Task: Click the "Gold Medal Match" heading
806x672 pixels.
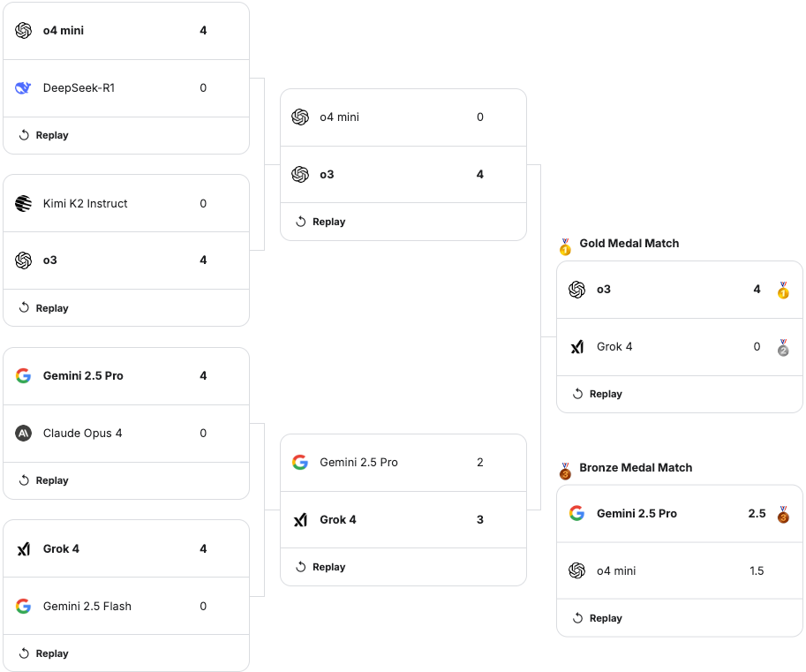Action: [629, 243]
